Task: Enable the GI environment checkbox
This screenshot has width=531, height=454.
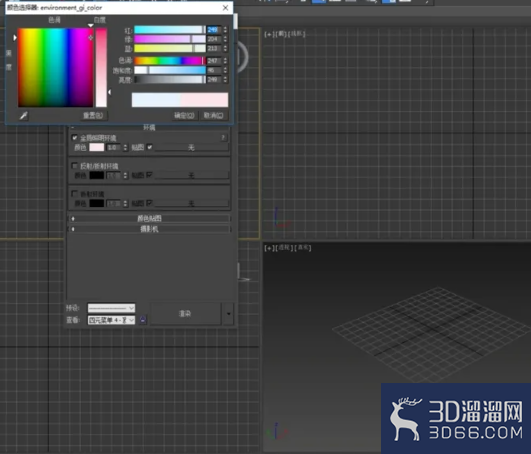Action: tap(75, 137)
